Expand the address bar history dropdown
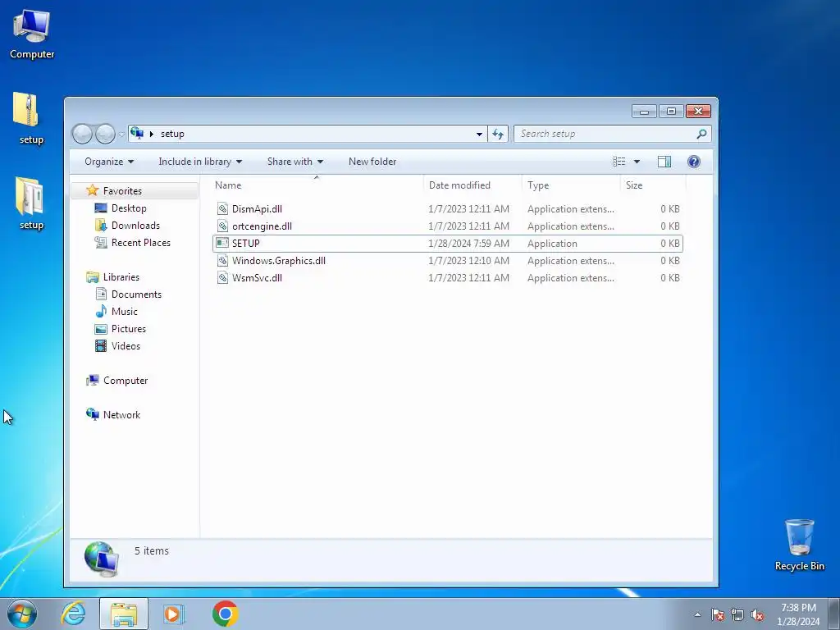The width and height of the screenshot is (840, 630). click(x=479, y=134)
